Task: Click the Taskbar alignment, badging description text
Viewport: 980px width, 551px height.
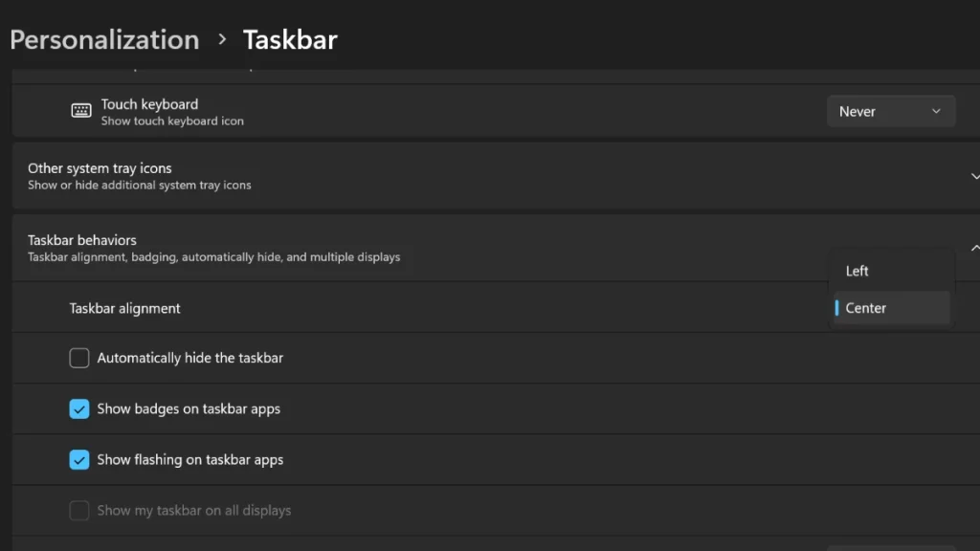Action: [x=213, y=257]
